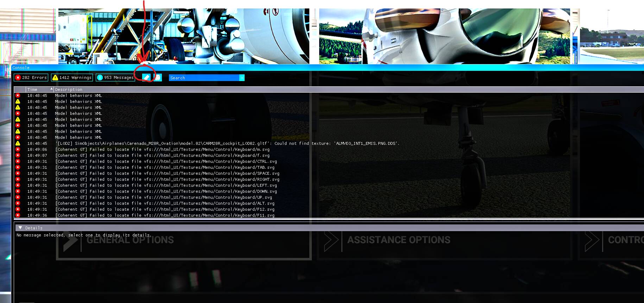Click the error icon on the Keyboard/TAB.svg row
The height and width of the screenshot is (303, 644).
click(x=18, y=167)
